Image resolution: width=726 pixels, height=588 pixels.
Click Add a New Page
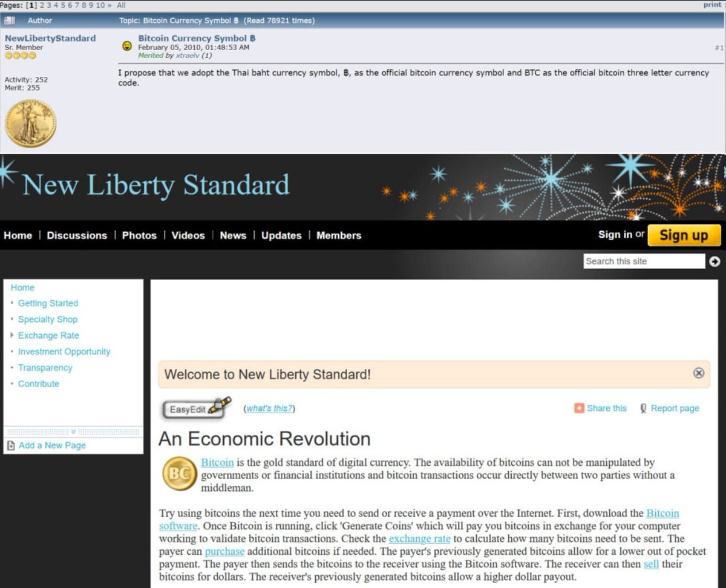pos(52,445)
